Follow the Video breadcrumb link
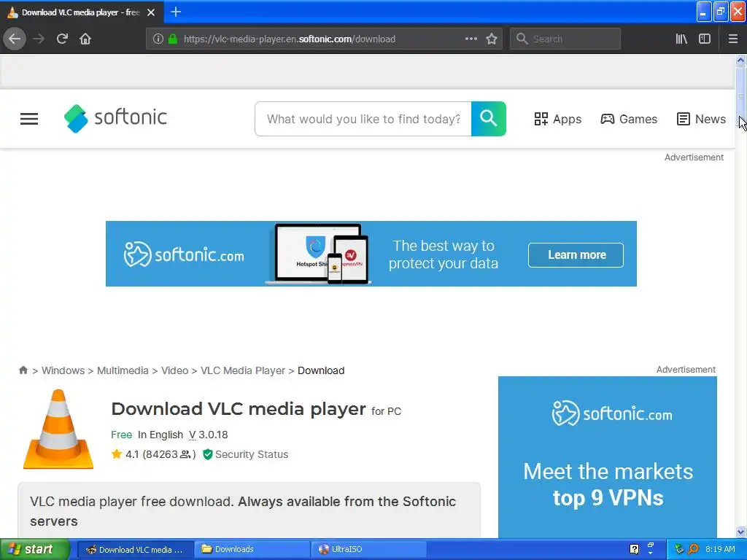Screen dimensions: 747x560 point(174,370)
